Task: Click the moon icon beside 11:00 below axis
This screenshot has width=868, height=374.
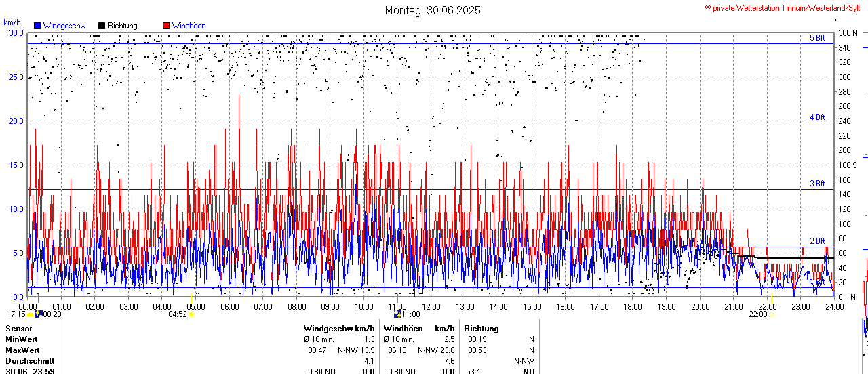Action: click(397, 314)
